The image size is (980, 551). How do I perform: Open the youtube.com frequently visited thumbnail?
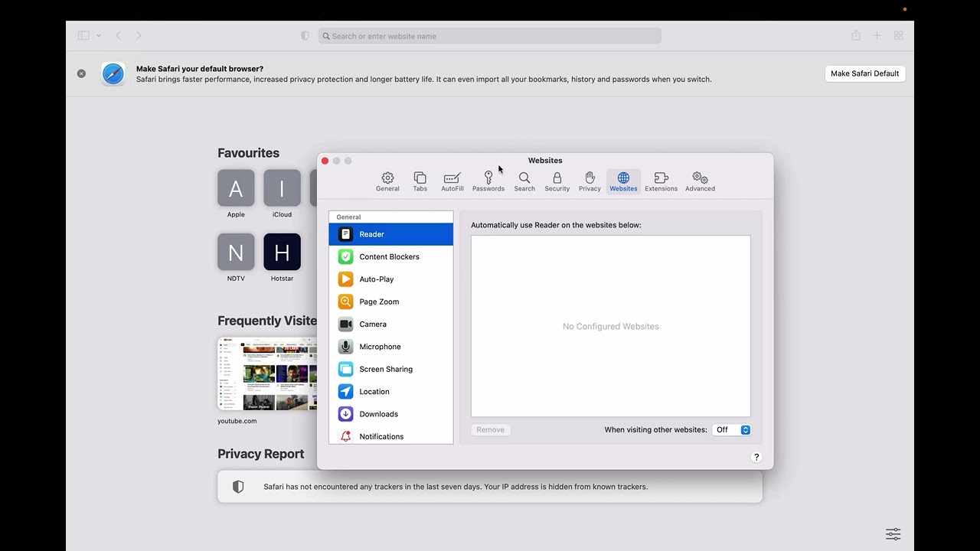point(267,373)
